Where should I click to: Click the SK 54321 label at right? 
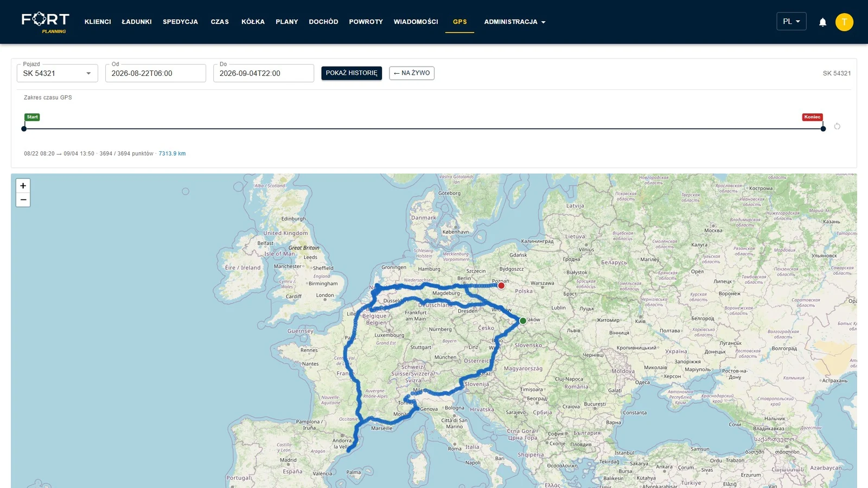(x=837, y=73)
